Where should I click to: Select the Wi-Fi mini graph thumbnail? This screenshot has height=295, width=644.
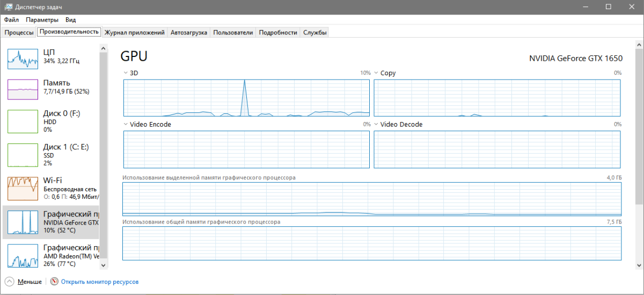[x=23, y=188]
